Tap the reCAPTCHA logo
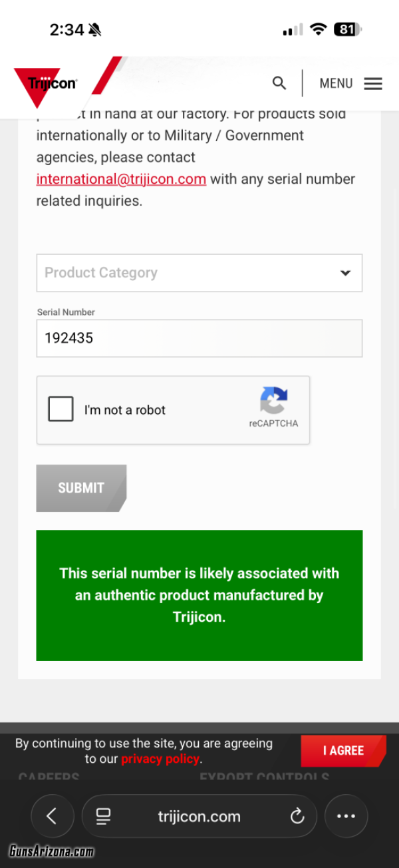The height and width of the screenshot is (868, 399). pos(273,401)
